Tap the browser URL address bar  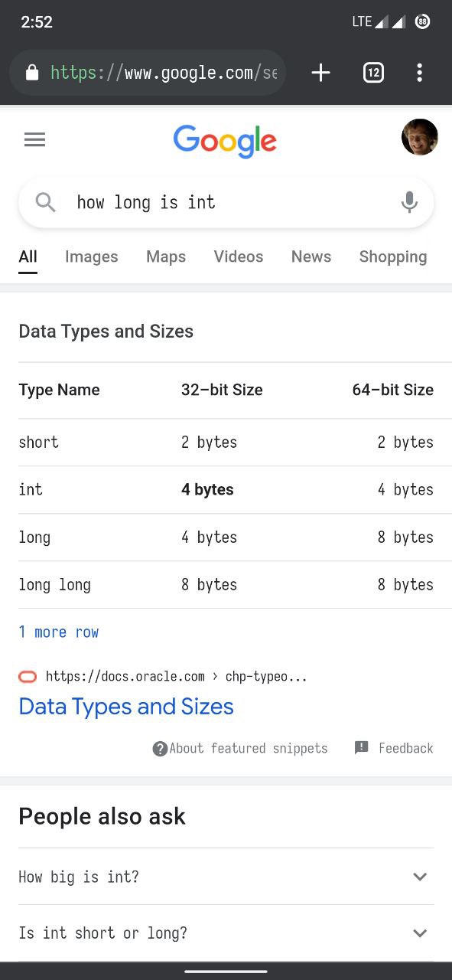[x=148, y=73]
